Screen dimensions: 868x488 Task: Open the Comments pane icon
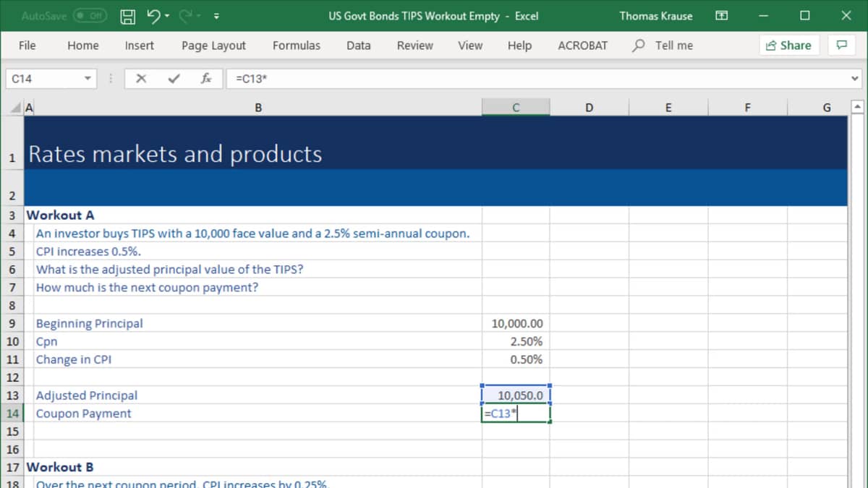pyautogui.click(x=841, y=45)
